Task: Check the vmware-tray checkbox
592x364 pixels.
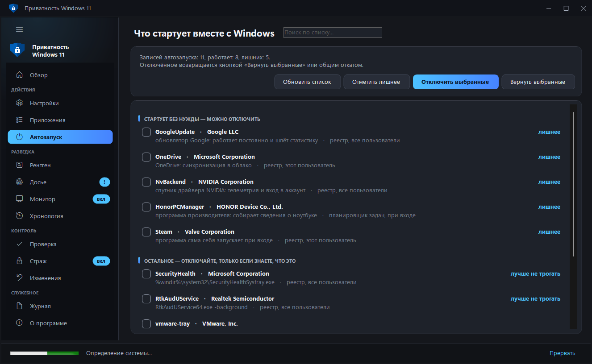Action: point(146,324)
